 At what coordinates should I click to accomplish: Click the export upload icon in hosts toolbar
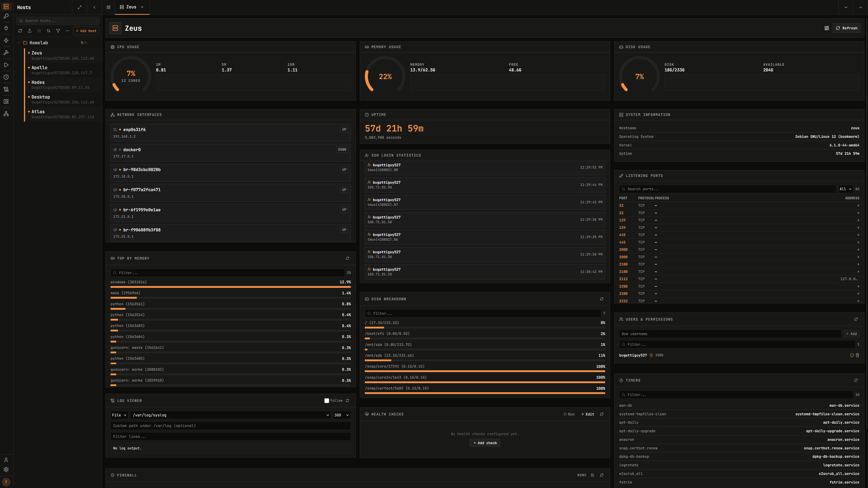point(30,31)
